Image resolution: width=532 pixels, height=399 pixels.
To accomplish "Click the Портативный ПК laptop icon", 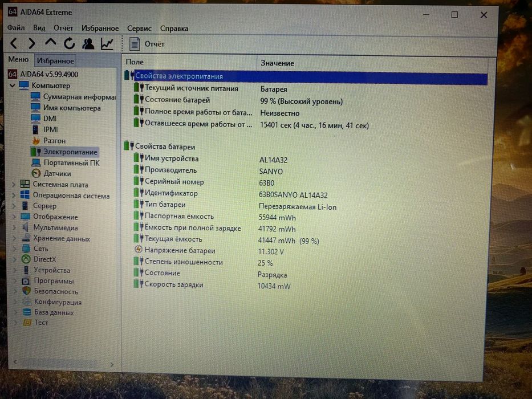I will (x=36, y=162).
